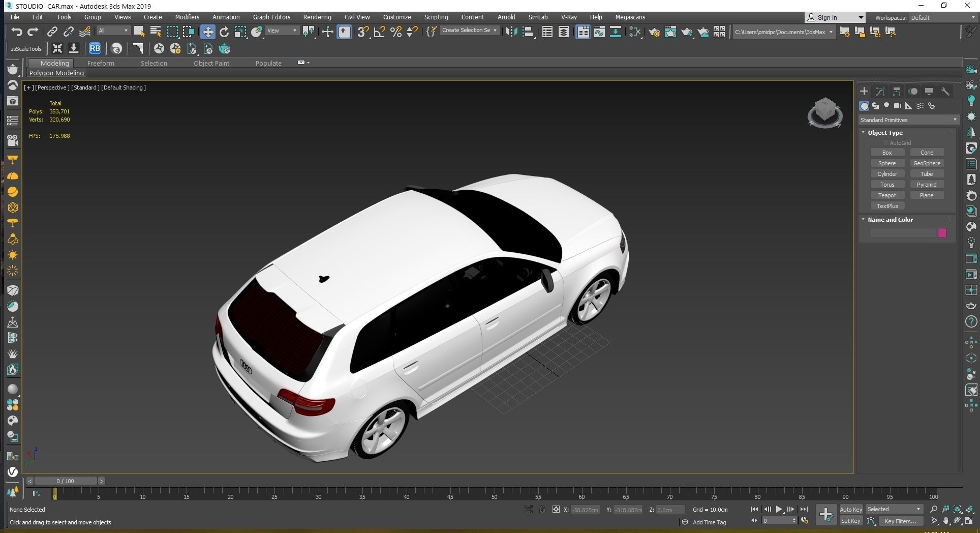Activate the Select and Rotate tool

(x=224, y=32)
